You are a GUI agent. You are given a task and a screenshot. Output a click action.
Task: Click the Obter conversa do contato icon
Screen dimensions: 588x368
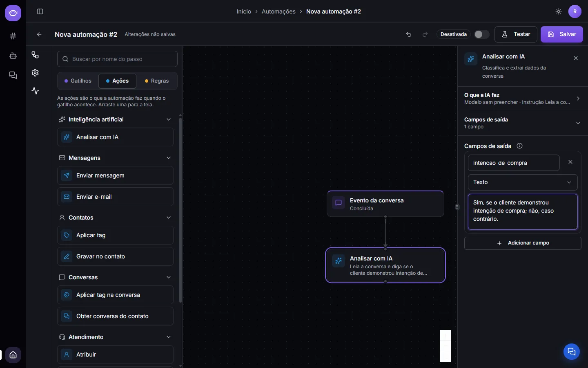coord(67,316)
